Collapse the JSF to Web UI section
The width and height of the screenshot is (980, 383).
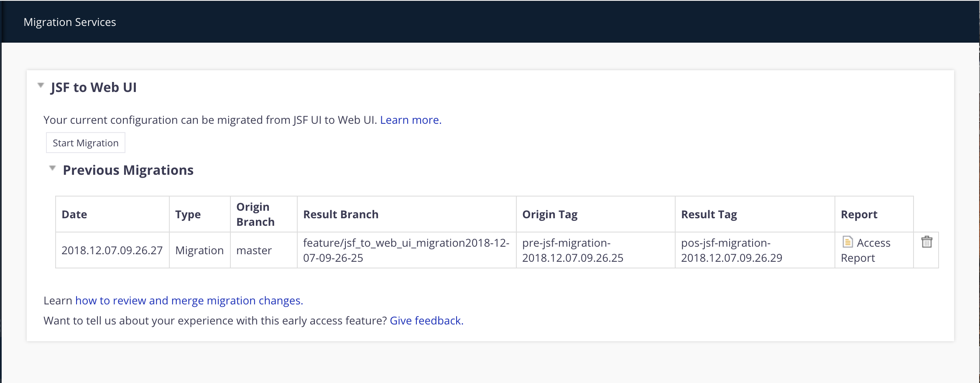41,85
